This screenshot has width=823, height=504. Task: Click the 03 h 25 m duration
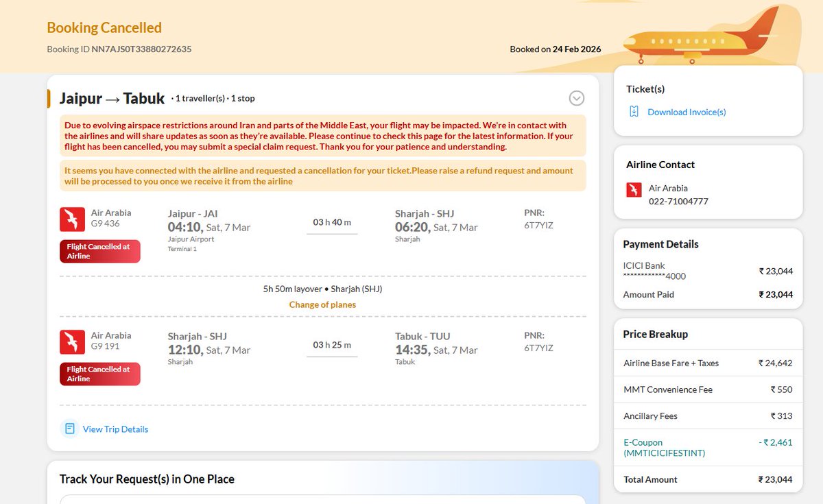point(332,345)
